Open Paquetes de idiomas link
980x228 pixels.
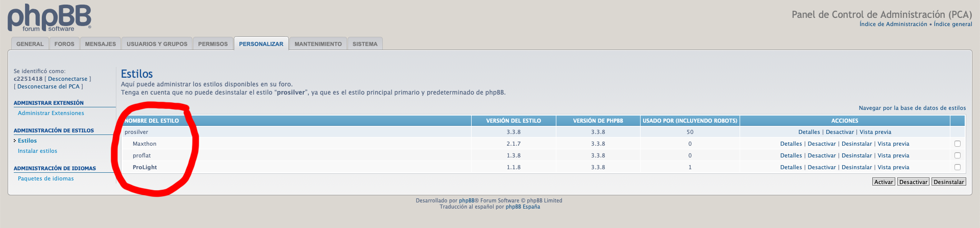pyautogui.click(x=45, y=178)
